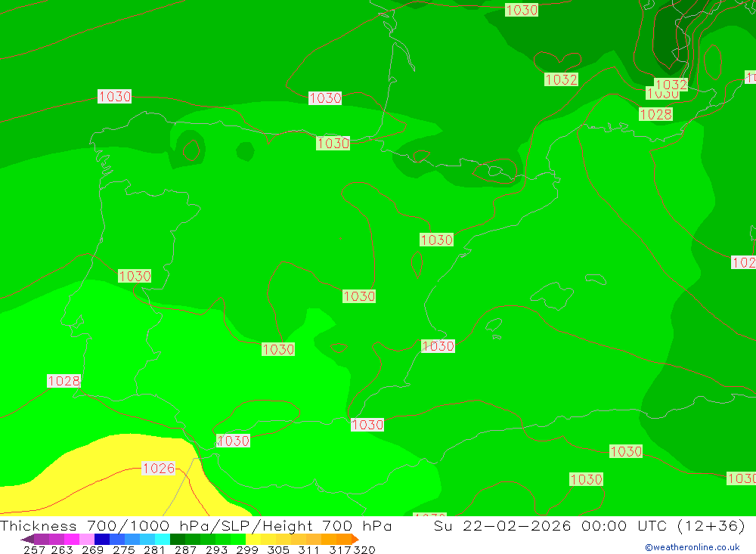
Task: Click the 1030 label at top edge of map
Action: 521,10
